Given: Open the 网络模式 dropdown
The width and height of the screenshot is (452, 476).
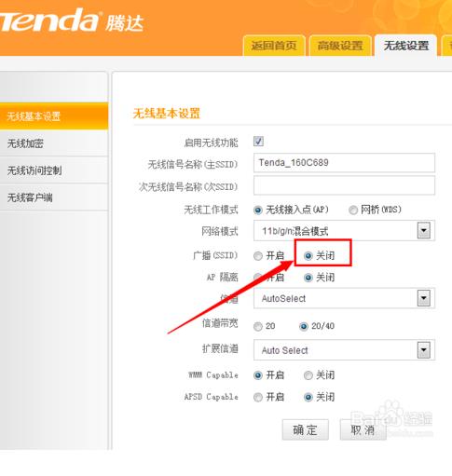Looking at the screenshot, I should [344, 231].
